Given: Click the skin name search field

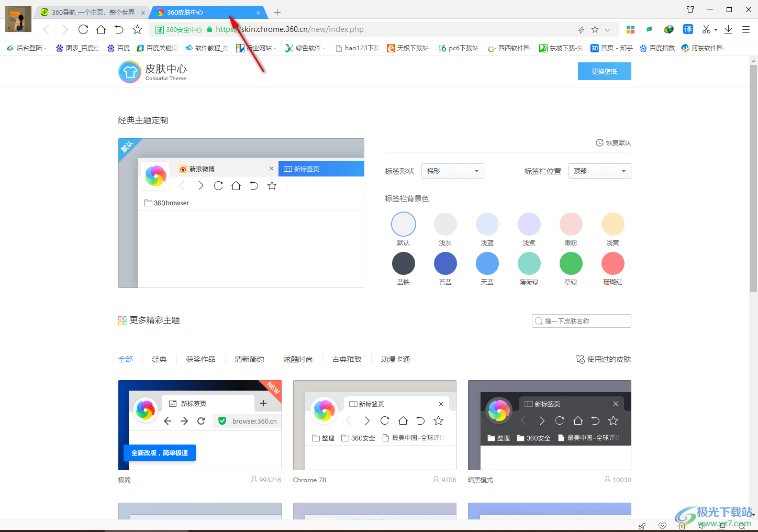Looking at the screenshot, I should (x=581, y=321).
